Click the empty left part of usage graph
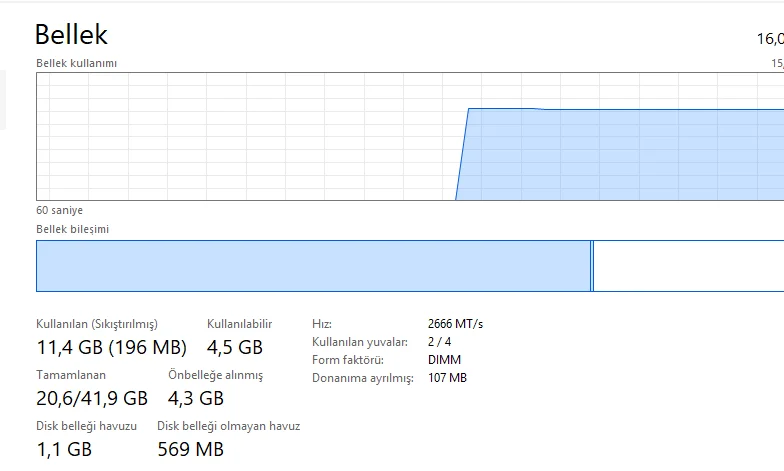Image resolution: width=784 pixels, height=471 pixels. [240, 137]
